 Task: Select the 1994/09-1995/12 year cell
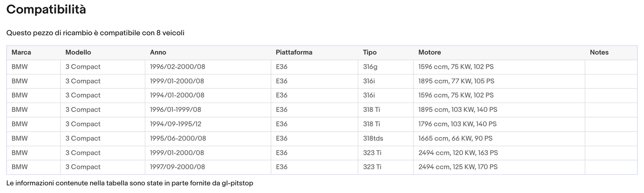[x=176, y=124]
